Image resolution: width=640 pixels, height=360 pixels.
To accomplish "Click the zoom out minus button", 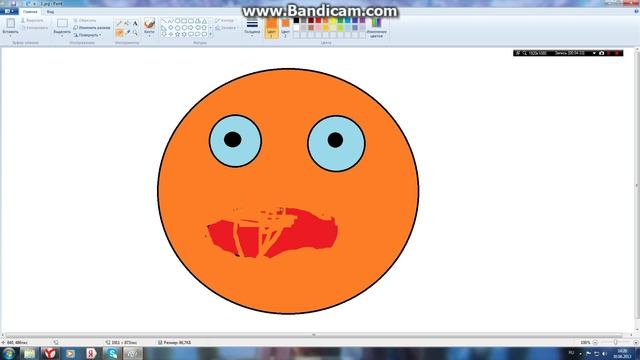I will pos(595,342).
